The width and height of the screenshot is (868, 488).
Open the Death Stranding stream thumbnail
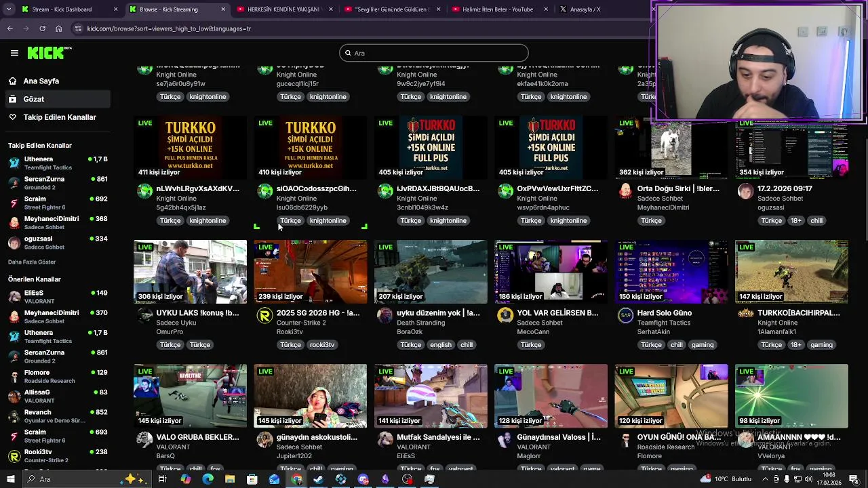[431, 272]
